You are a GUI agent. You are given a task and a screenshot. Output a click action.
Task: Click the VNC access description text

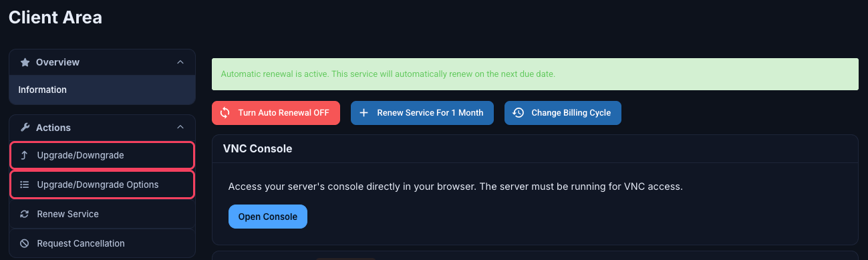point(455,186)
